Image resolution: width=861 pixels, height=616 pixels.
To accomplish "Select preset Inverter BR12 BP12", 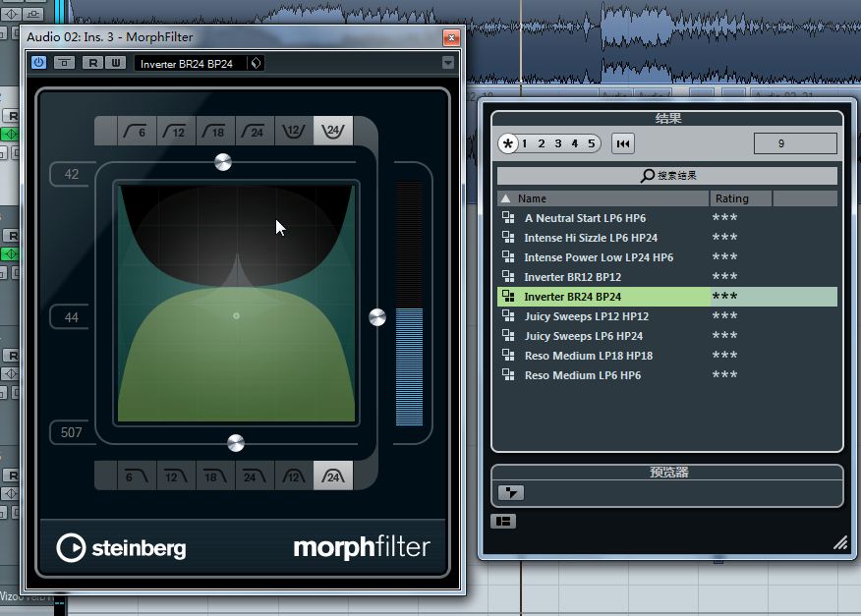I will [667, 277].
